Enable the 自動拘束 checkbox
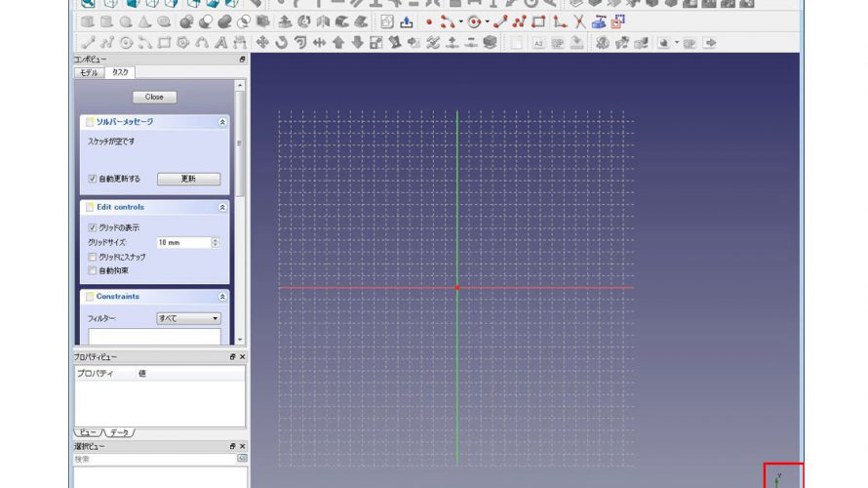Viewport: 868px width, 488px height. click(93, 271)
